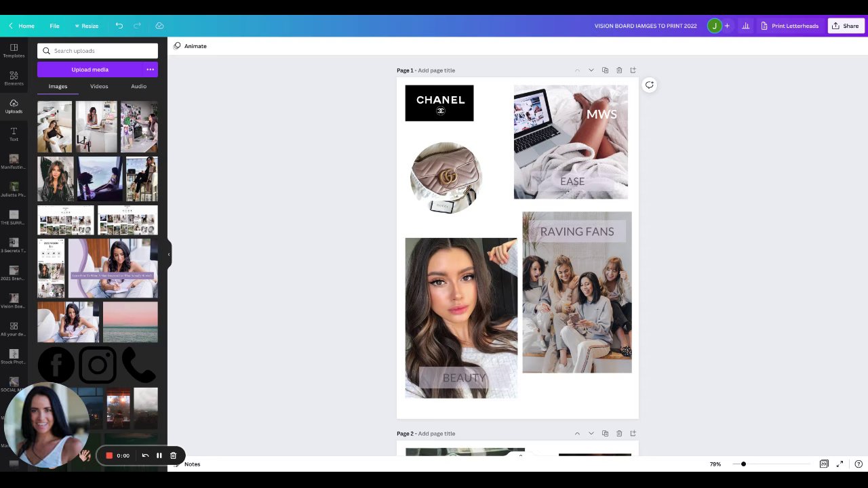Open the grid view pages icon
This screenshot has height=488, width=868.
(x=824, y=464)
